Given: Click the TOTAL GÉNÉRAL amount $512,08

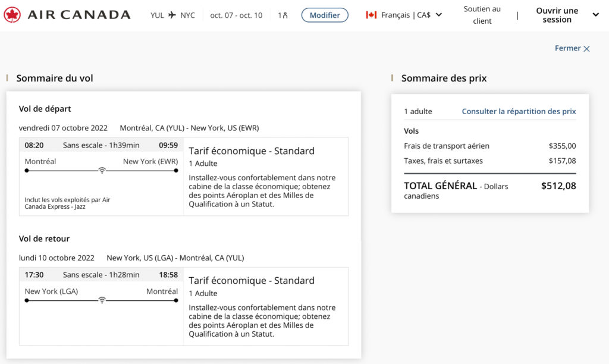Looking at the screenshot, I should (x=558, y=186).
